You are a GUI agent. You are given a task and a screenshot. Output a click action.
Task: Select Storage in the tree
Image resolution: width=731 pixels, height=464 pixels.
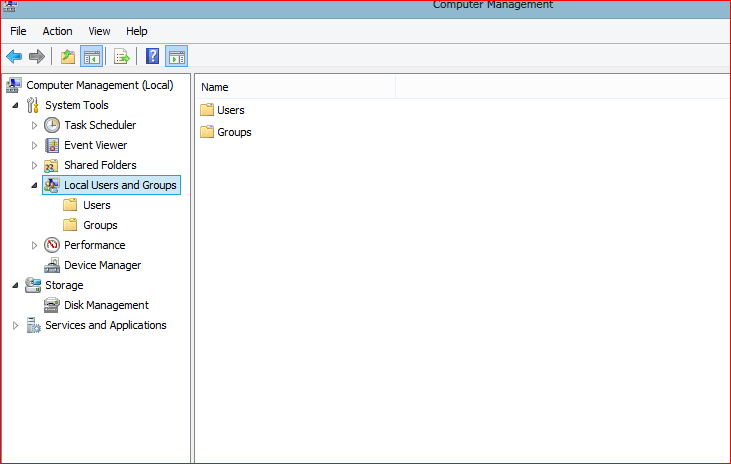(64, 285)
